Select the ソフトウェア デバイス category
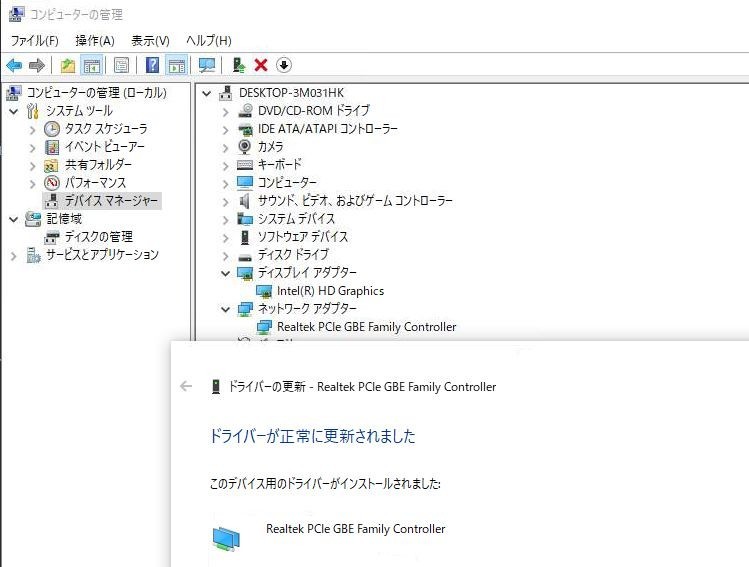Viewport: 749px width, 567px height. point(303,237)
